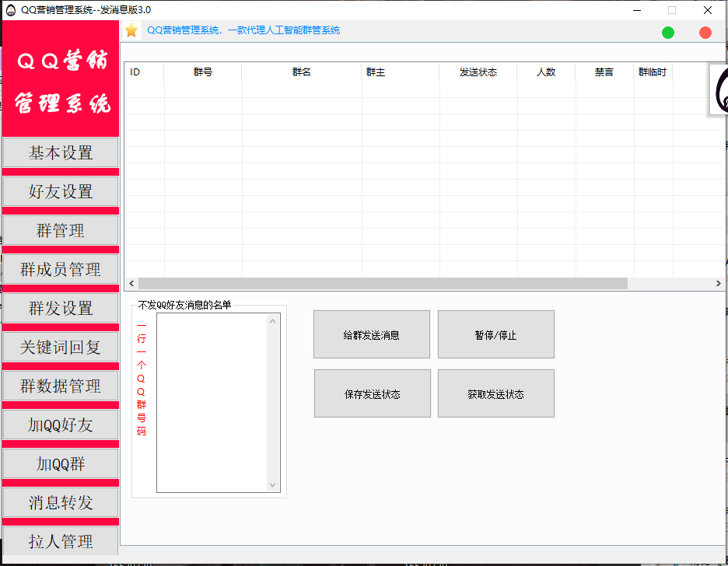This screenshot has height=566, width=728.
Task: Click the text box's scroll down arrow
Action: pyautogui.click(x=272, y=485)
